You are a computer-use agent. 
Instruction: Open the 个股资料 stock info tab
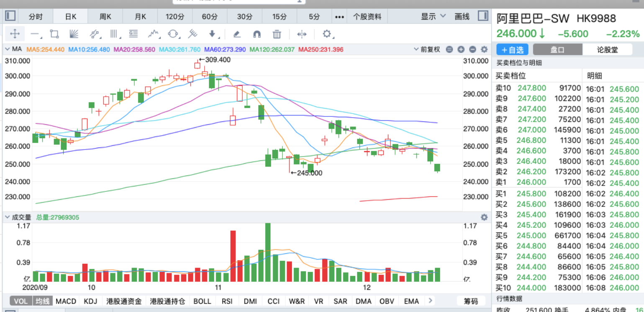(367, 17)
